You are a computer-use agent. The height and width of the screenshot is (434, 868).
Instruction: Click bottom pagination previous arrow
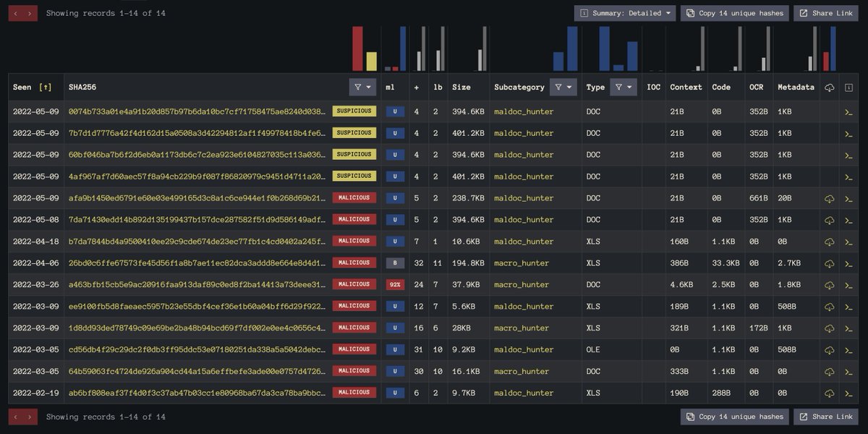pos(15,417)
